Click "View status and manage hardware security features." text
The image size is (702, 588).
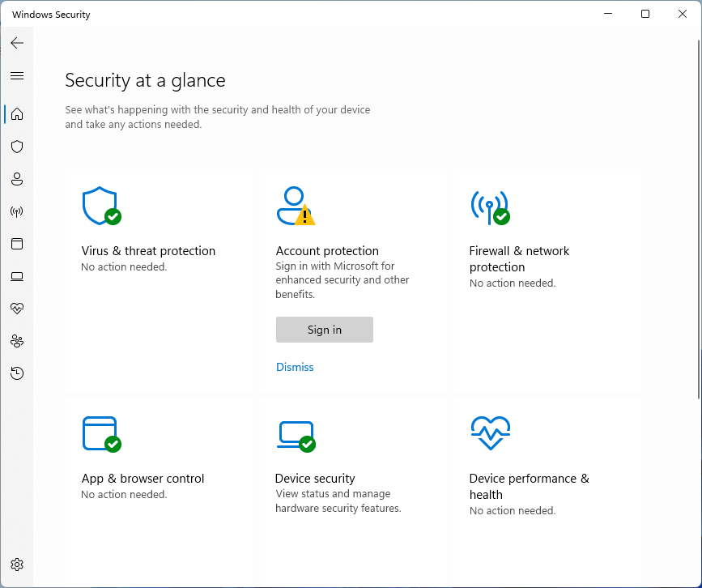(x=338, y=501)
